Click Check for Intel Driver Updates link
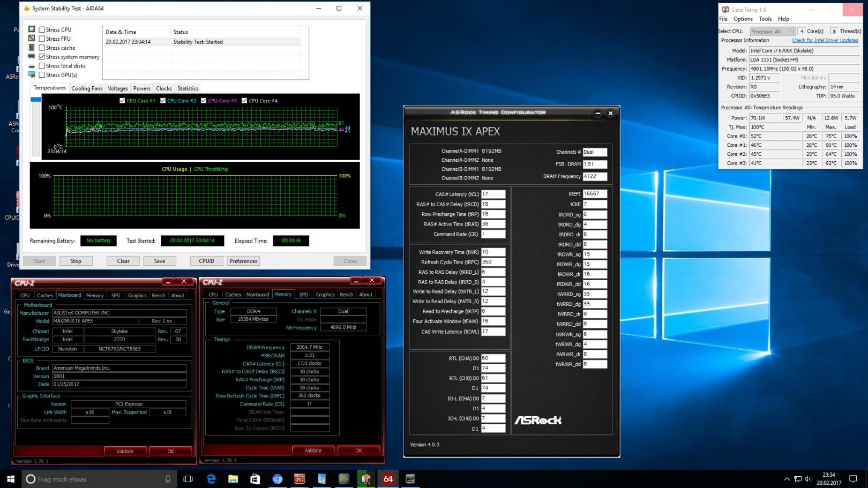The image size is (868, 488). pyautogui.click(x=825, y=40)
